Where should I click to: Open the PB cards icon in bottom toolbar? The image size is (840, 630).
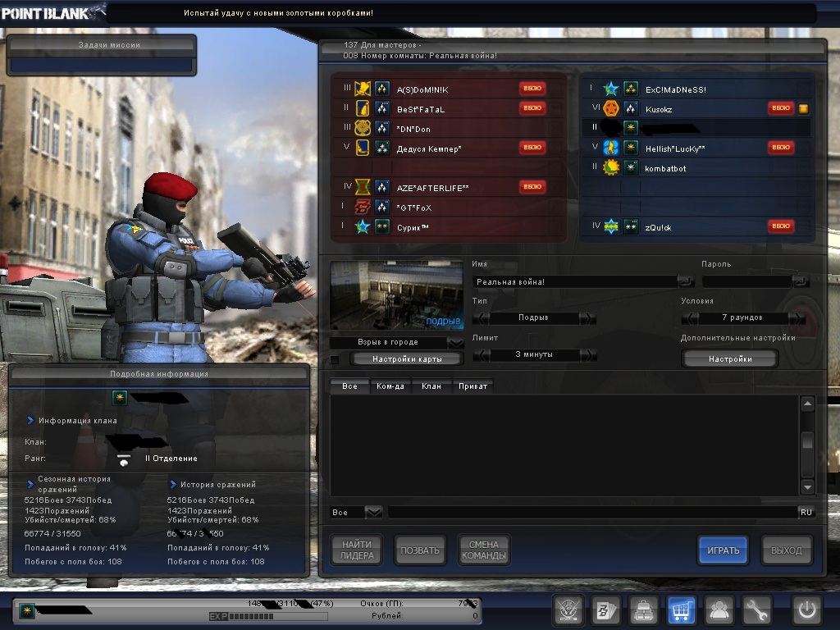click(x=606, y=609)
